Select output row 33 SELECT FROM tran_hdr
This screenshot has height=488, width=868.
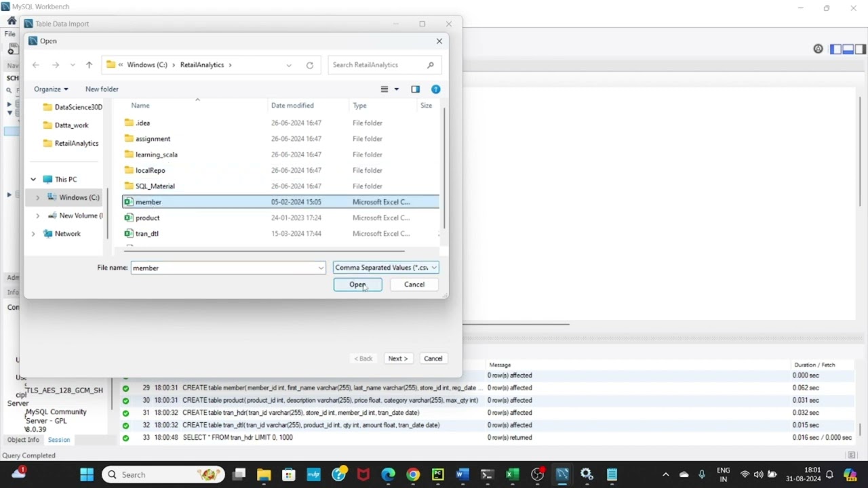[x=488, y=438]
